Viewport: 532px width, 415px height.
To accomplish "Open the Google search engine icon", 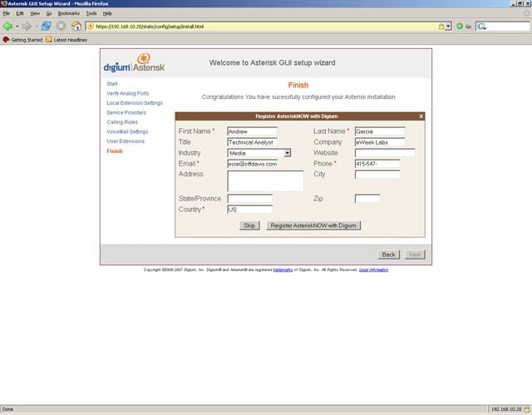I will coord(481,26).
